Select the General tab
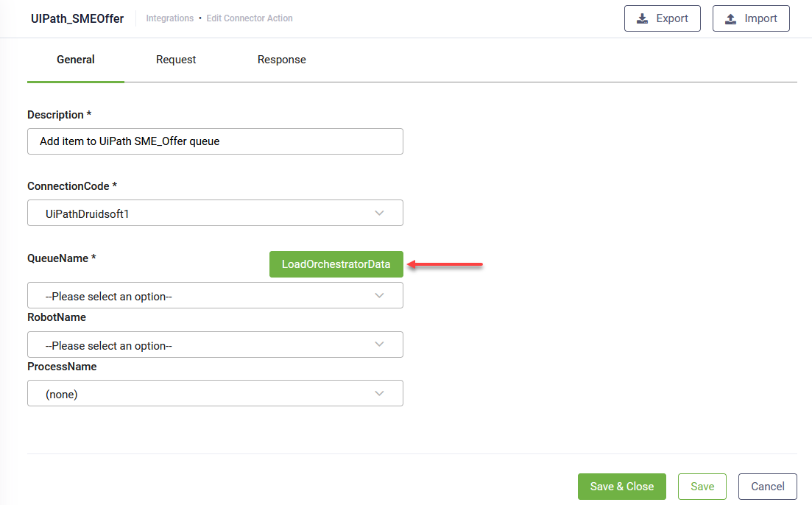 [x=75, y=60]
